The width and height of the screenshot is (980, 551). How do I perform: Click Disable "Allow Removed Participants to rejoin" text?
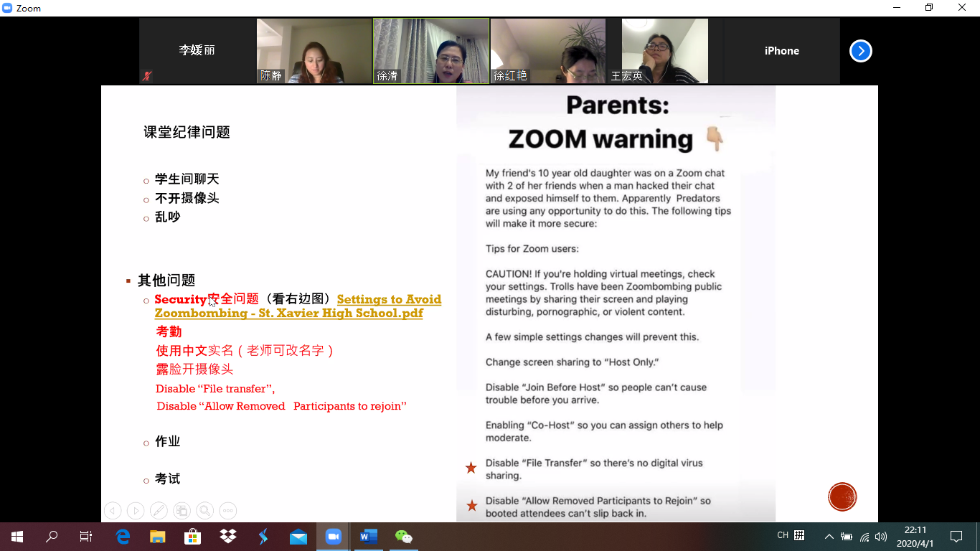[x=281, y=406]
